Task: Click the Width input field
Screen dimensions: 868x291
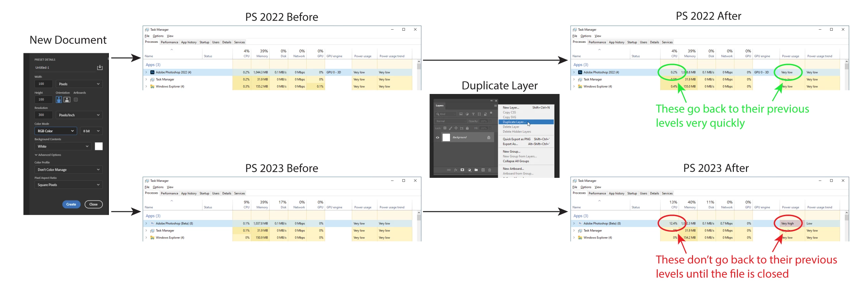Action: (43, 84)
